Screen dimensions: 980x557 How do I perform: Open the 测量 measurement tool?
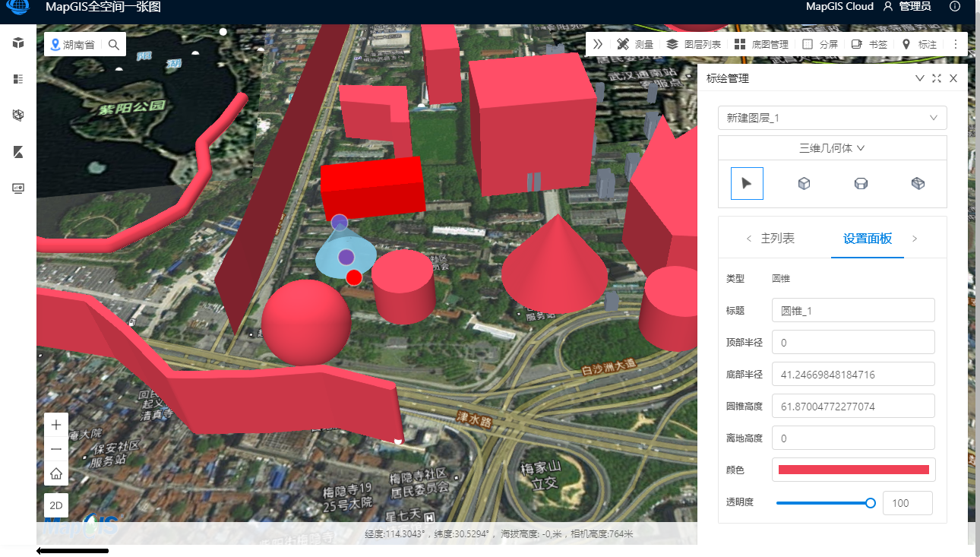635,44
